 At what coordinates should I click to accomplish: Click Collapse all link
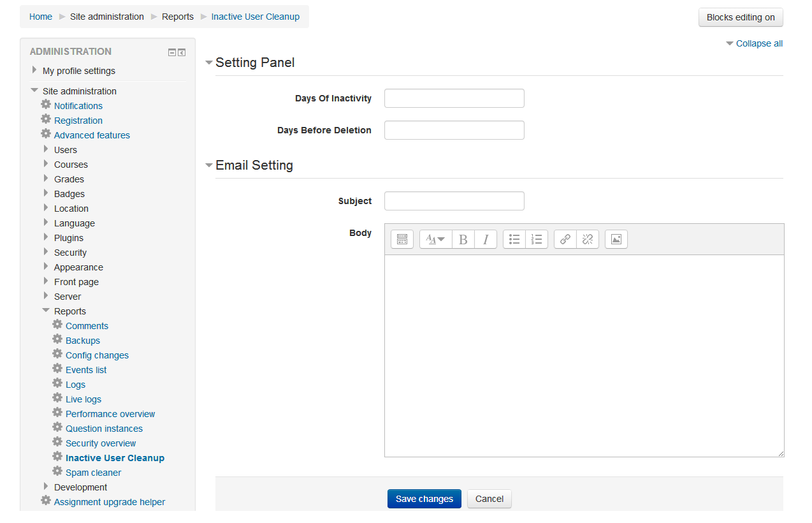point(759,43)
